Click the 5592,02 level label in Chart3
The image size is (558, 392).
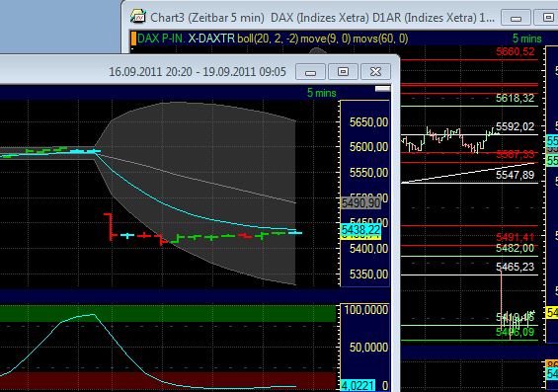(x=516, y=126)
